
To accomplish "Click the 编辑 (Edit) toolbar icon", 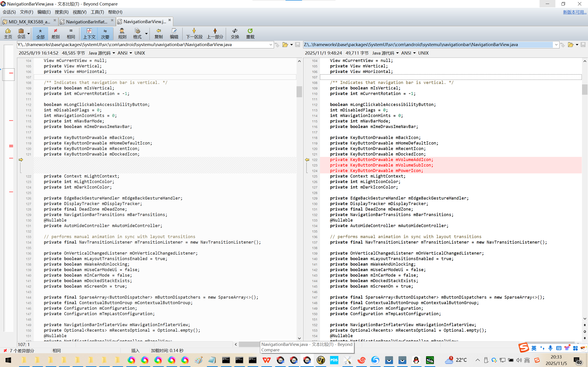I will coord(174,33).
